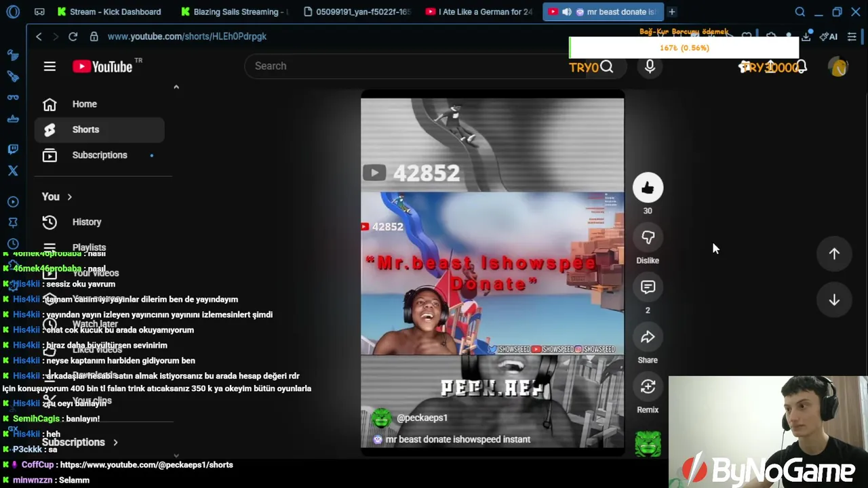
Task: Open the YouTube hamburger guide menu
Action: tap(50, 66)
